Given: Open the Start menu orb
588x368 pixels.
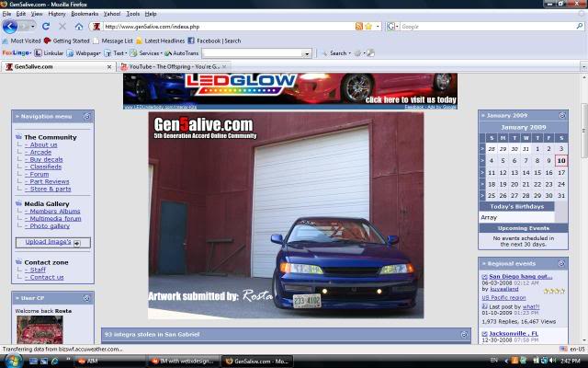Looking at the screenshot, I should point(13,361).
